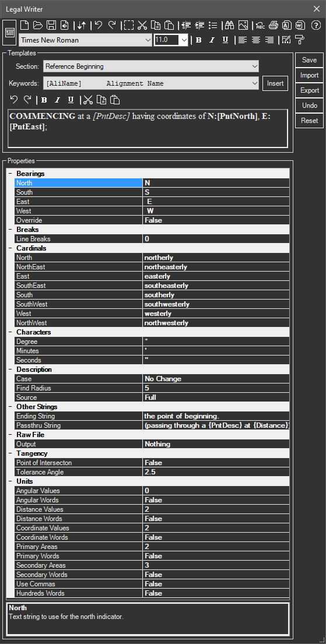The width and height of the screenshot is (326, 644).
Task: Click the Export to Word icon
Action: [x=300, y=26]
